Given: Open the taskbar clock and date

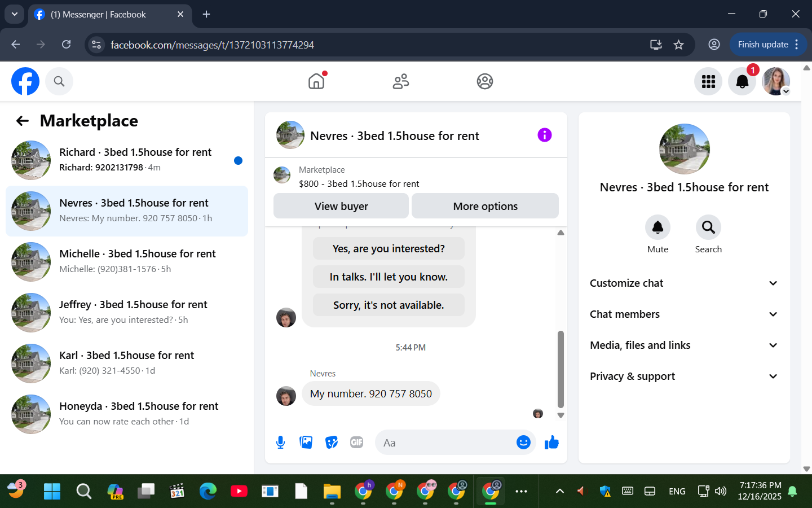Looking at the screenshot, I should [760, 491].
